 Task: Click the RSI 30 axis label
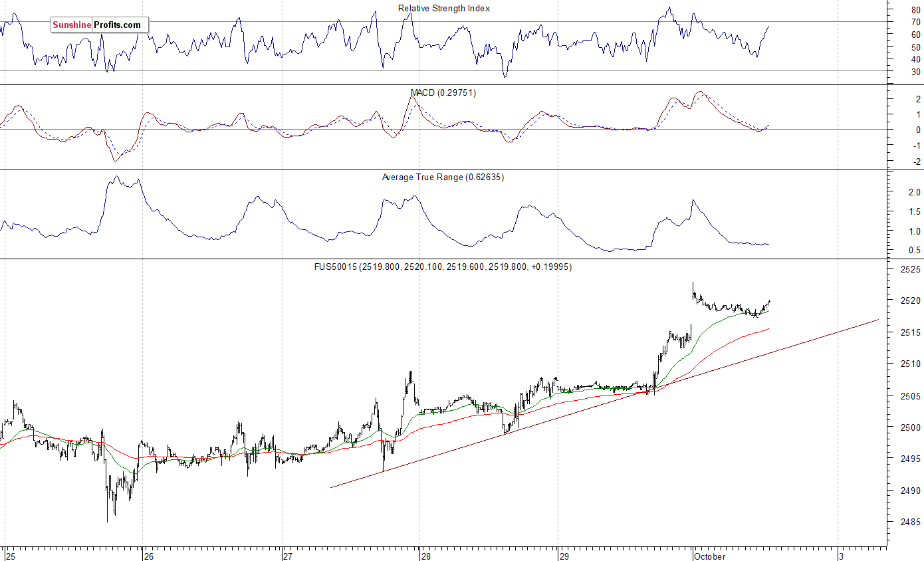[x=915, y=72]
